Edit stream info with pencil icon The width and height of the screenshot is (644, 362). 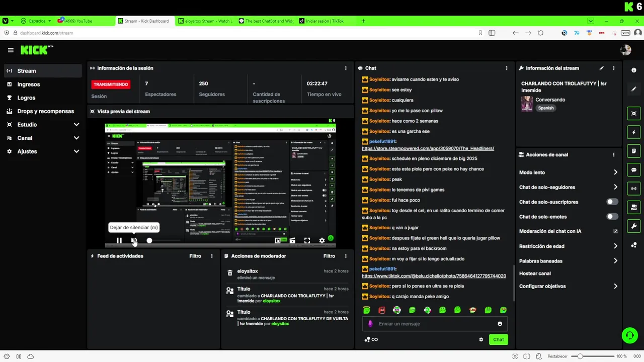(x=601, y=68)
